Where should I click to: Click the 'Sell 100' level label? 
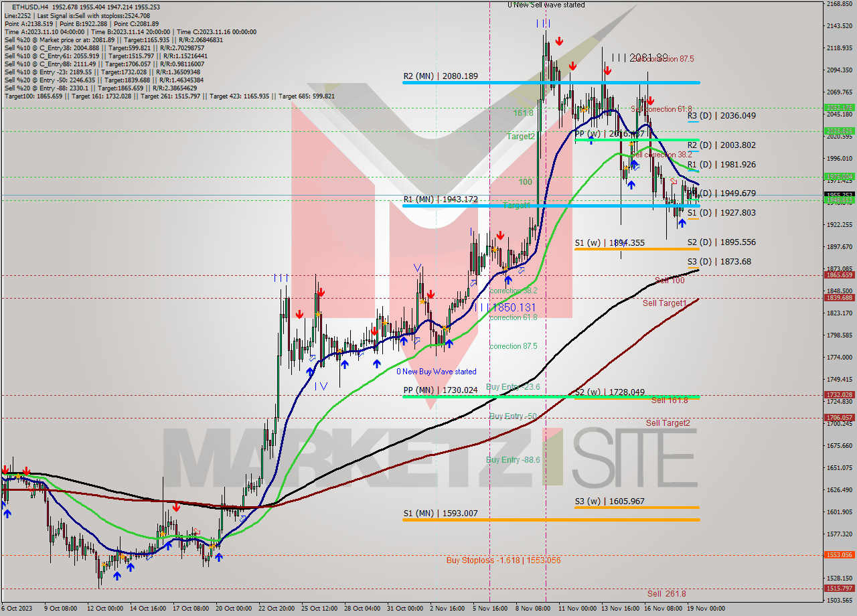tap(670, 281)
